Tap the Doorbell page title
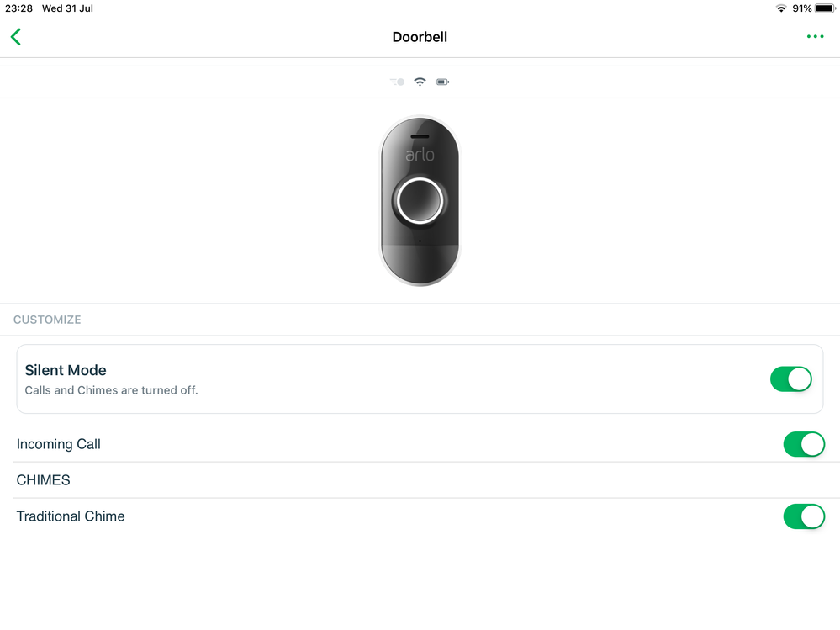The width and height of the screenshot is (840, 630). pos(420,37)
